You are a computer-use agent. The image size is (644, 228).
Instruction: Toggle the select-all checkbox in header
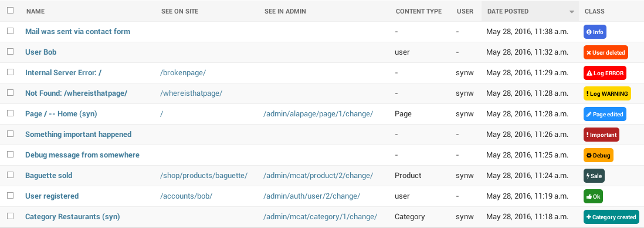point(11,11)
